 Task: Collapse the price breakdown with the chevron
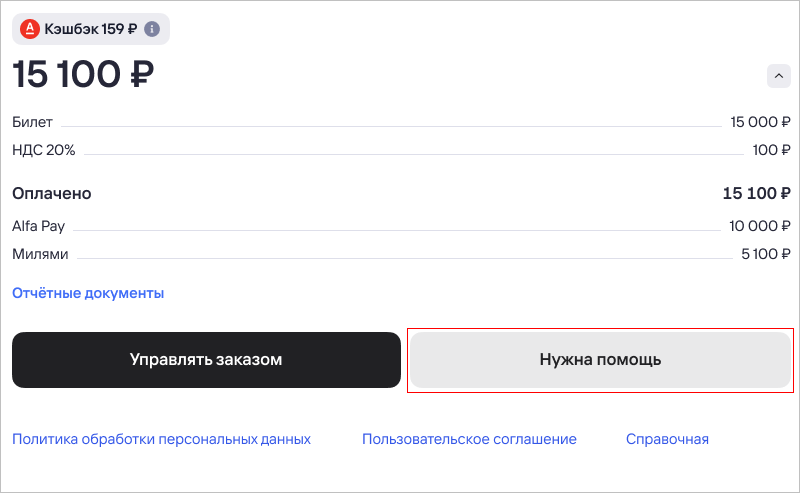(779, 75)
